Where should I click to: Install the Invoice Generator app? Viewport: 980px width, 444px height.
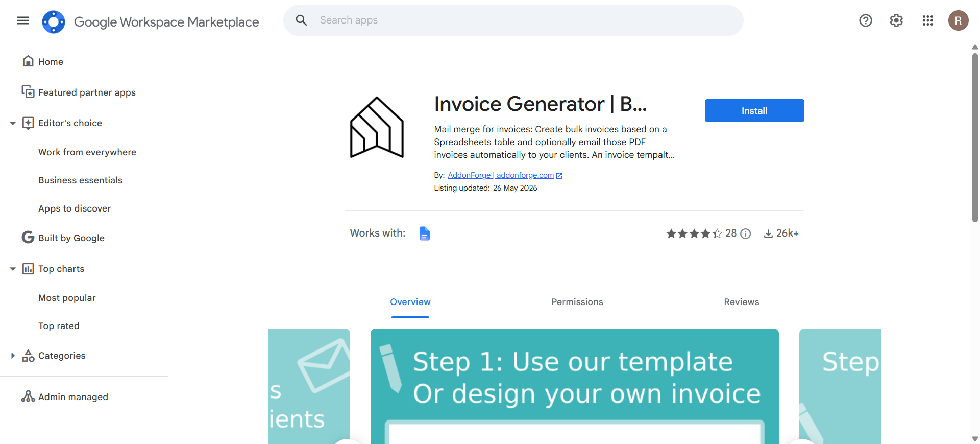click(x=754, y=111)
